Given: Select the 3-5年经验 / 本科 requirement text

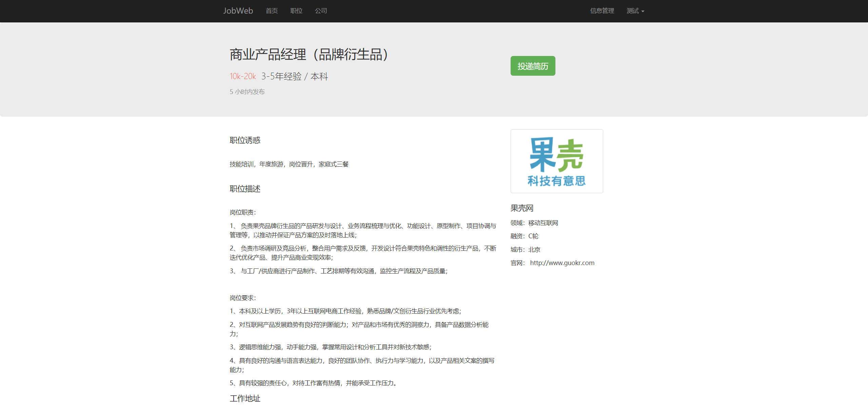Looking at the screenshot, I should pyautogui.click(x=294, y=76).
